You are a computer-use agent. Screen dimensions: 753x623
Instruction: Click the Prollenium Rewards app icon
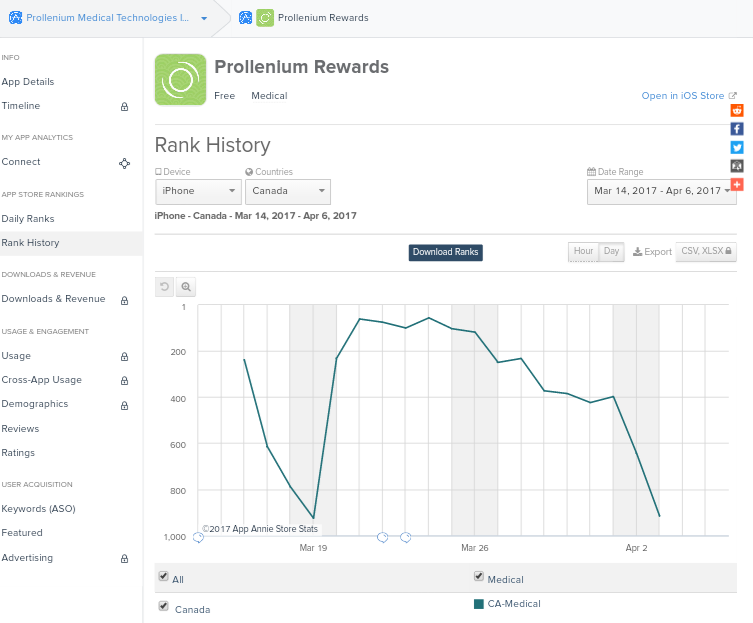pos(180,80)
